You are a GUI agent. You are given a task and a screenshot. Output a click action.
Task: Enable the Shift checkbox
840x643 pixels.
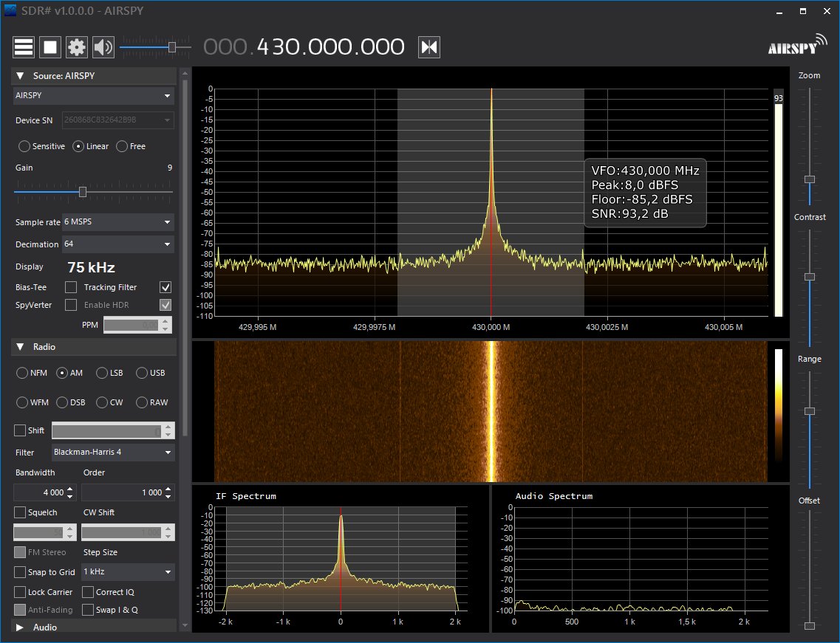[20, 430]
